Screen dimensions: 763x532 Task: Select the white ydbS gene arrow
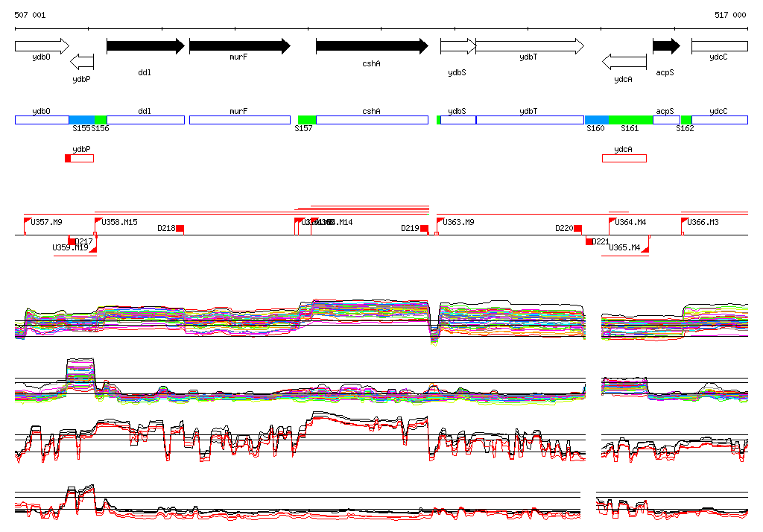pos(458,46)
